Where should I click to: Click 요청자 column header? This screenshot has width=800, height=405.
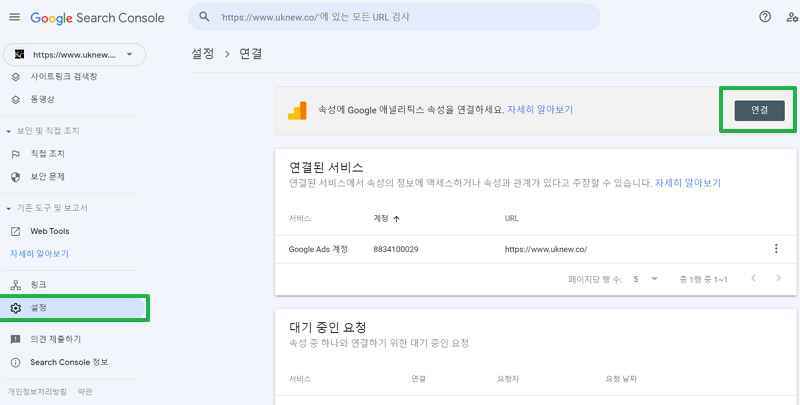pyautogui.click(x=508, y=379)
